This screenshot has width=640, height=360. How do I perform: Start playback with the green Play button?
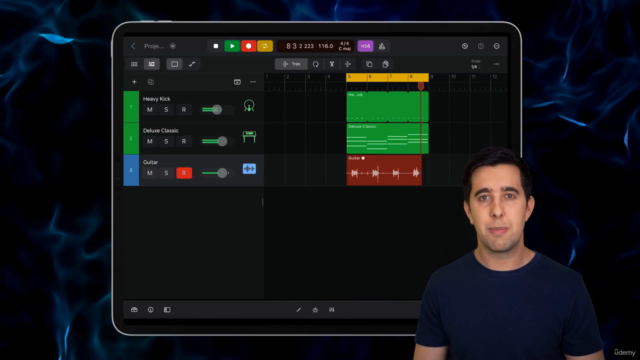tap(232, 46)
